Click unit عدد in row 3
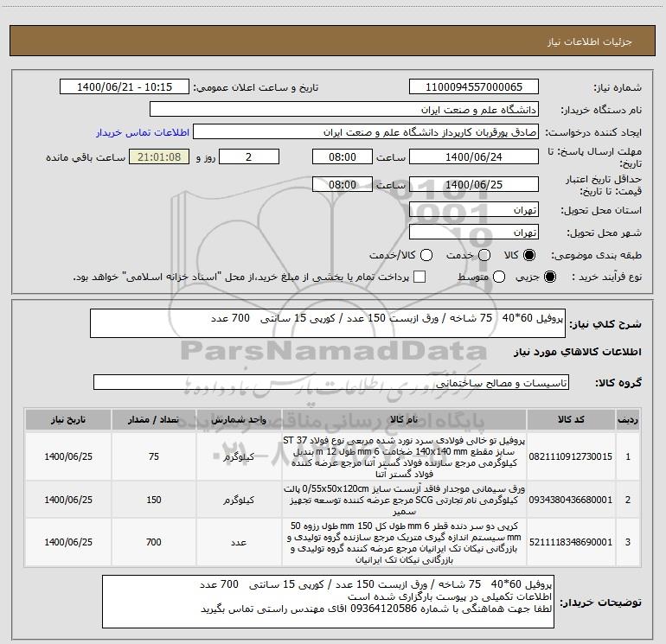Screen dimensions: 666x644 [239, 543]
